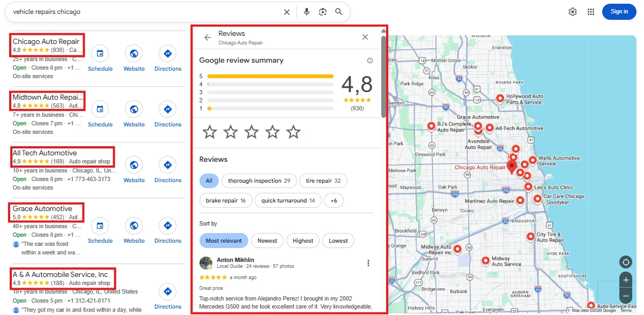
Task: Clear the search box text
Action: (287, 12)
